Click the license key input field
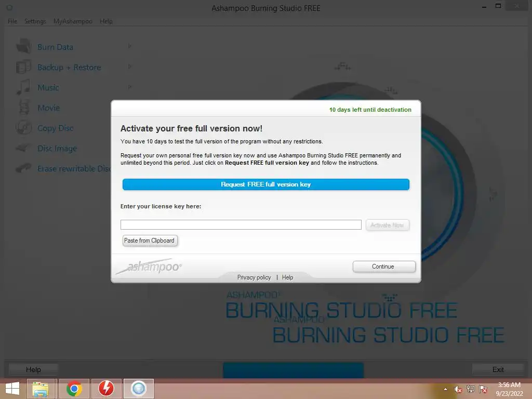 241,224
